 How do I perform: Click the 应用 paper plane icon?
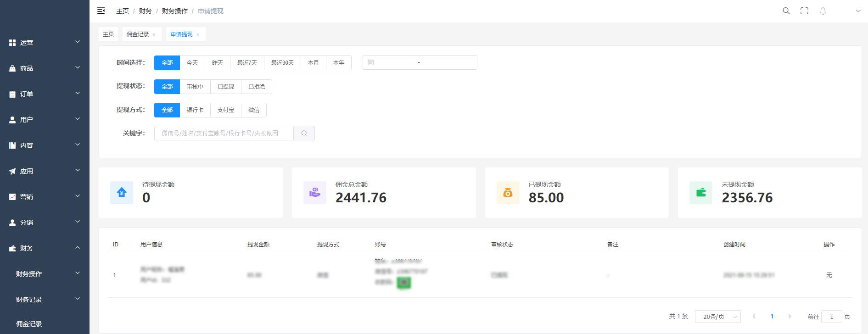12,171
